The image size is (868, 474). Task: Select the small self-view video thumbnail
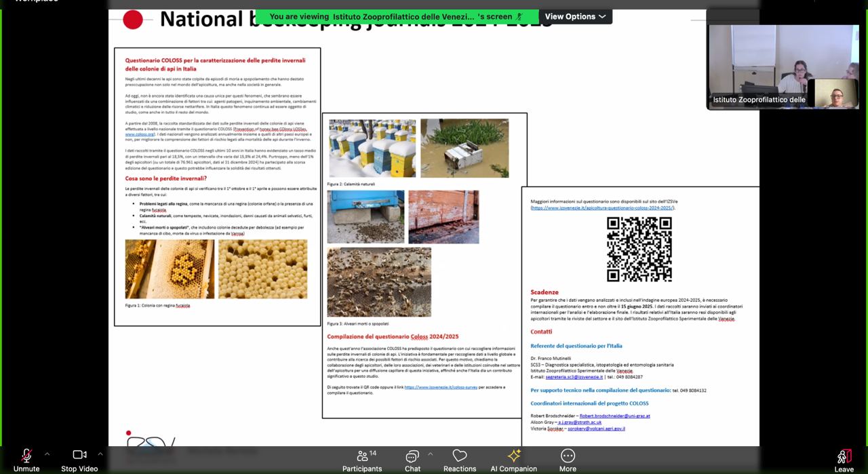pos(836,94)
